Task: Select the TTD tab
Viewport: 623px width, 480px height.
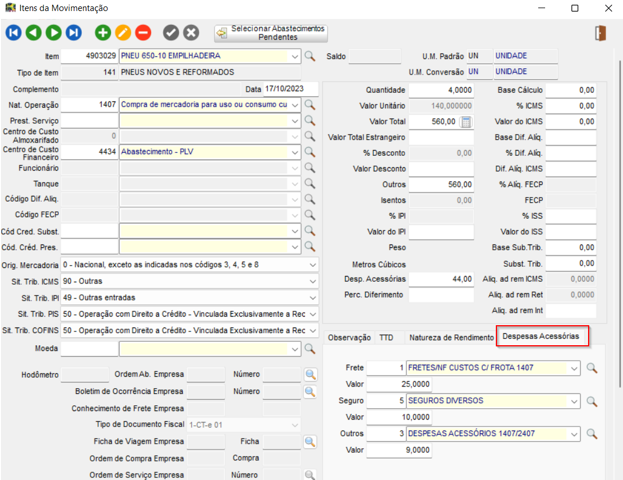Action: point(386,338)
